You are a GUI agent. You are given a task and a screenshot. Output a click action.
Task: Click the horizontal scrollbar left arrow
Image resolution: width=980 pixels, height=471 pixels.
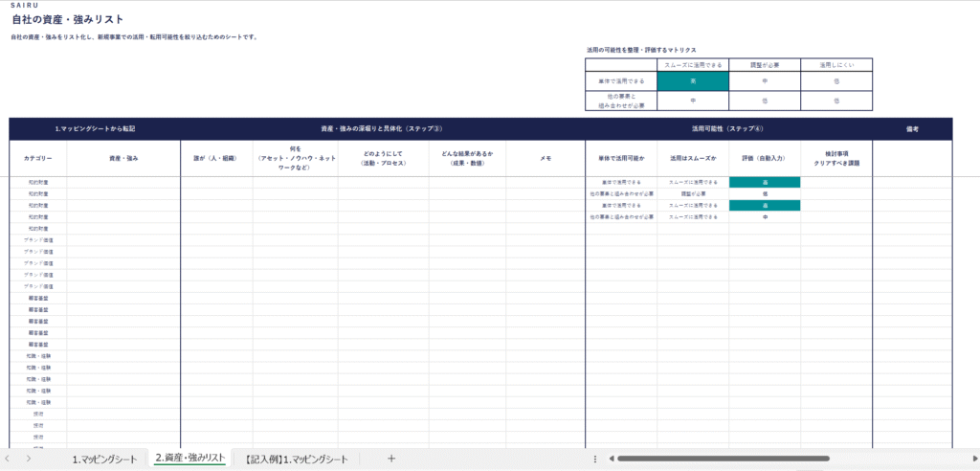click(x=610, y=459)
